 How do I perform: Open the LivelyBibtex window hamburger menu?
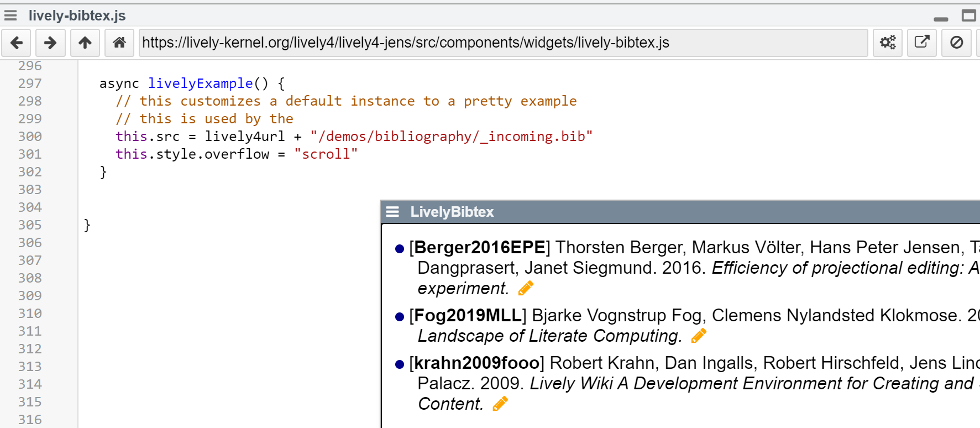pos(392,212)
